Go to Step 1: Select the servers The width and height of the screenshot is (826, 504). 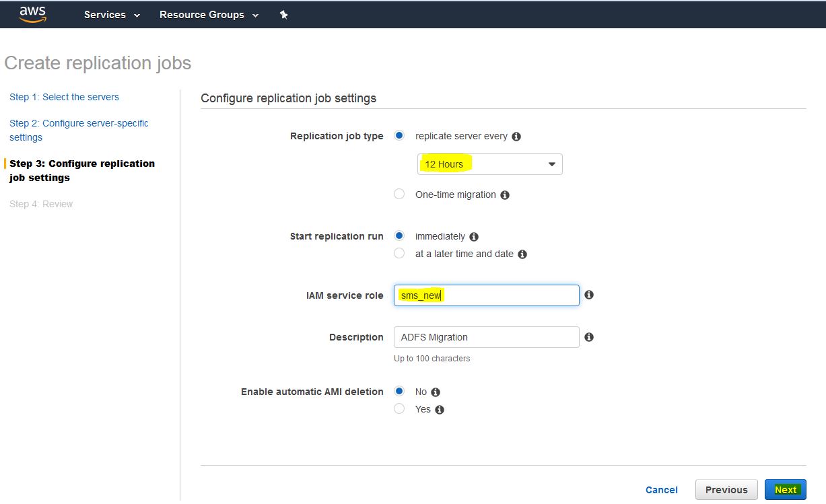tap(64, 97)
